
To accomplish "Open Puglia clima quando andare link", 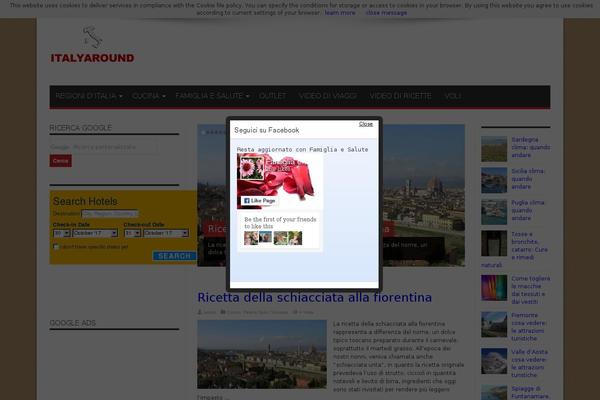I will click(528, 210).
